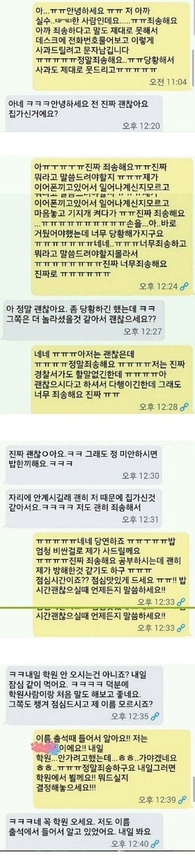Click the 오후 12:27 timestamp
Screen dimensions: 195x868
point(143,332)
